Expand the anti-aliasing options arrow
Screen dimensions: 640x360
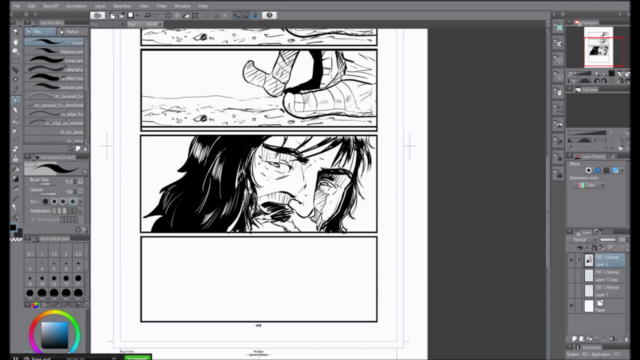[80, 201]
